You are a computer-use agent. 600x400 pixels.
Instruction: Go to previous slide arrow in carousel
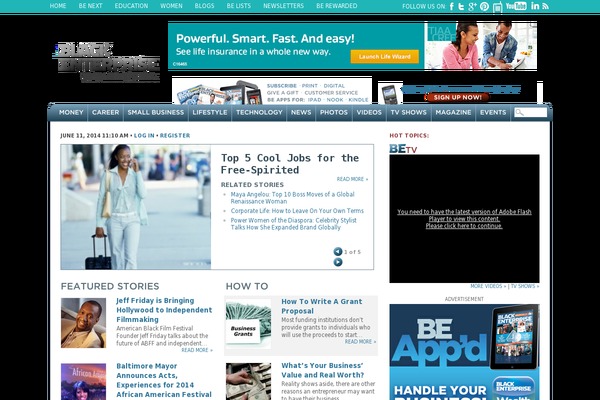tap(338, 251)
